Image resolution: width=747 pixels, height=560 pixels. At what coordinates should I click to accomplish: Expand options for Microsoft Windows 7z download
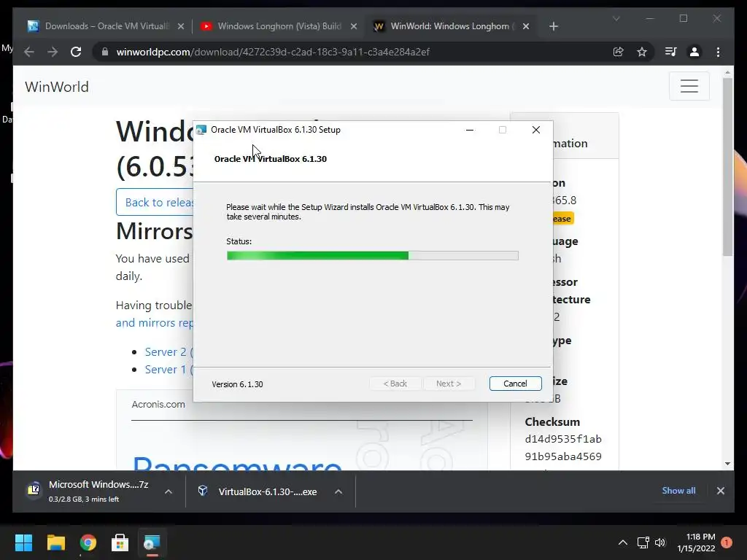[169, 491]
